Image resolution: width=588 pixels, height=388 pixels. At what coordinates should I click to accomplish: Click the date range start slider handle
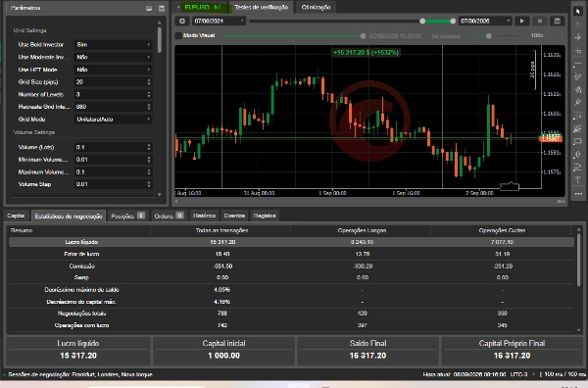click(422, 21)
